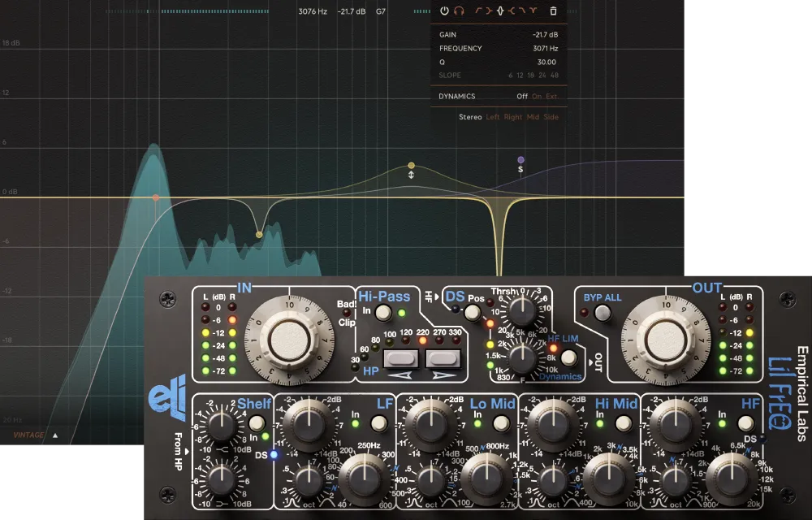
Task: Click the right HP frequency arrow button
Action: (x=443, y=358)
